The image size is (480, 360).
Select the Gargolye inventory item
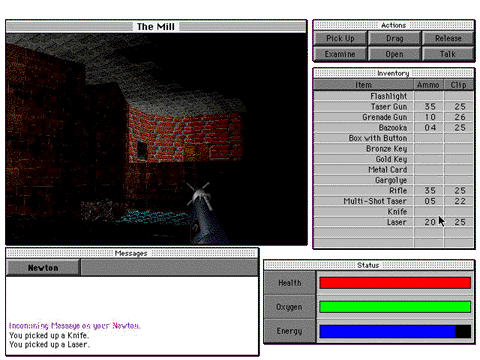click(393, 180)
